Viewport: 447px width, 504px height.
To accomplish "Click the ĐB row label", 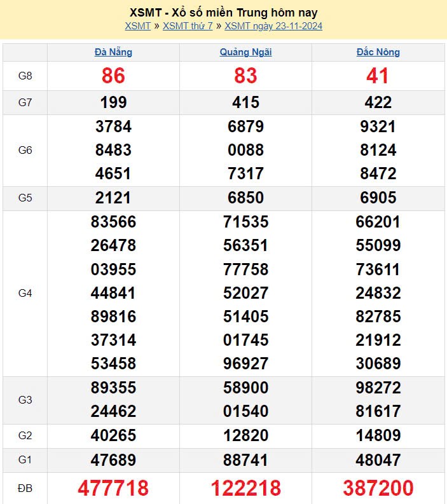I will [25, 488].
